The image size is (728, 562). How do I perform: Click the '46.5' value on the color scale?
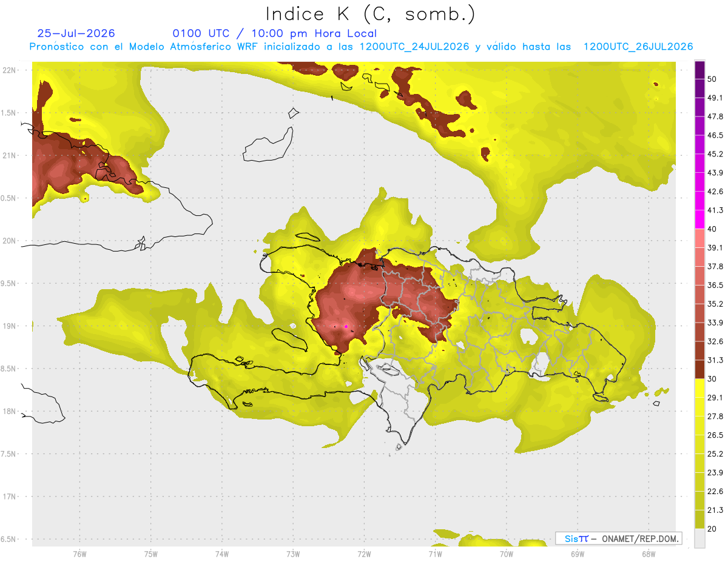(x=715, y=135)
